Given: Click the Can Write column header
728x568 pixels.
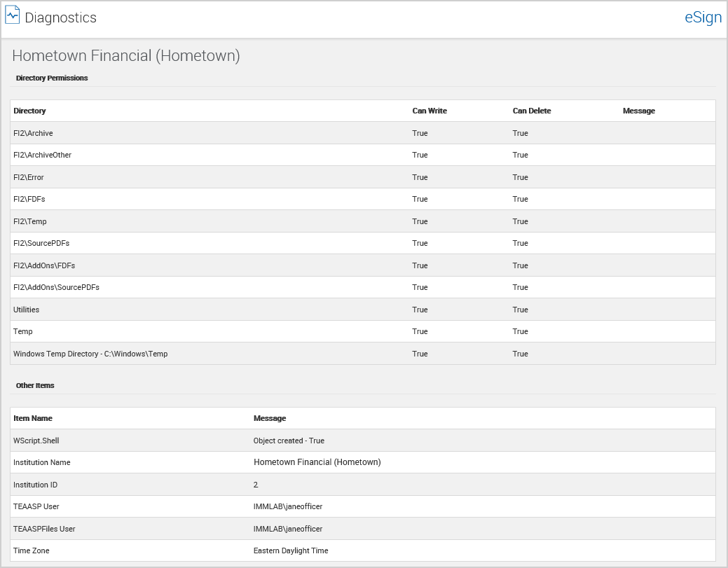Looking at the screenshot, I should pyautogui.click(x=430, y=111).
